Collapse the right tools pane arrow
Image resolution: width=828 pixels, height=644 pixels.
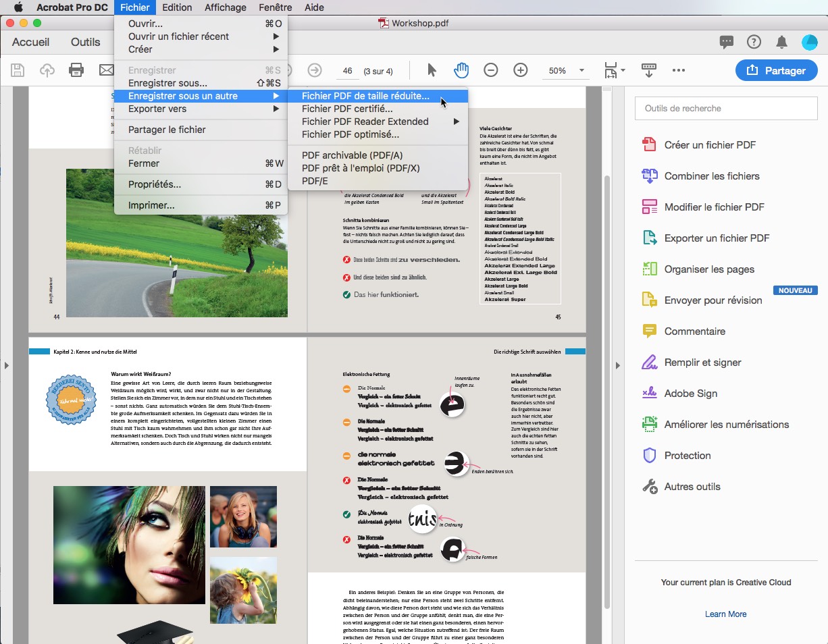617,365
